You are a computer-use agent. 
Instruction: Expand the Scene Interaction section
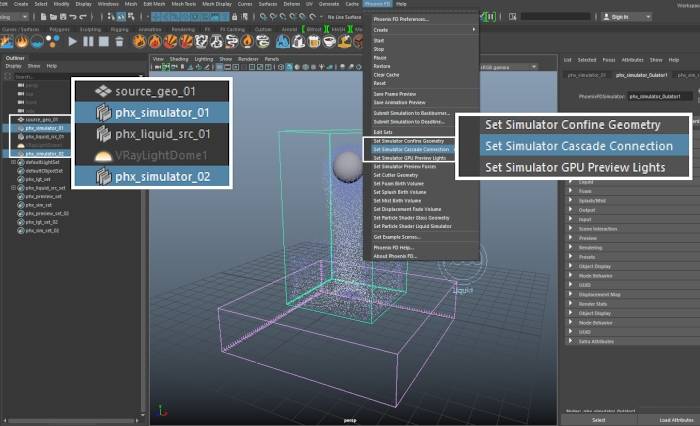pos(570,228)
